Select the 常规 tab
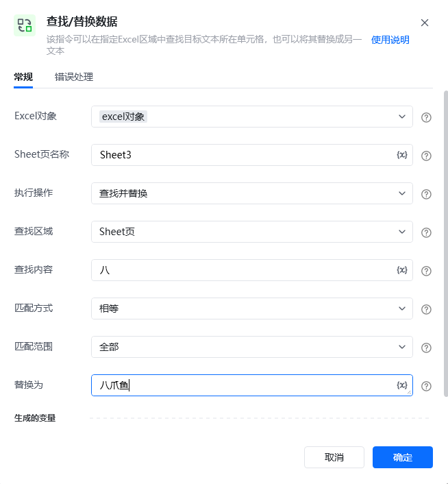Viewport: 448px width, 484px height. pos(23,77)
